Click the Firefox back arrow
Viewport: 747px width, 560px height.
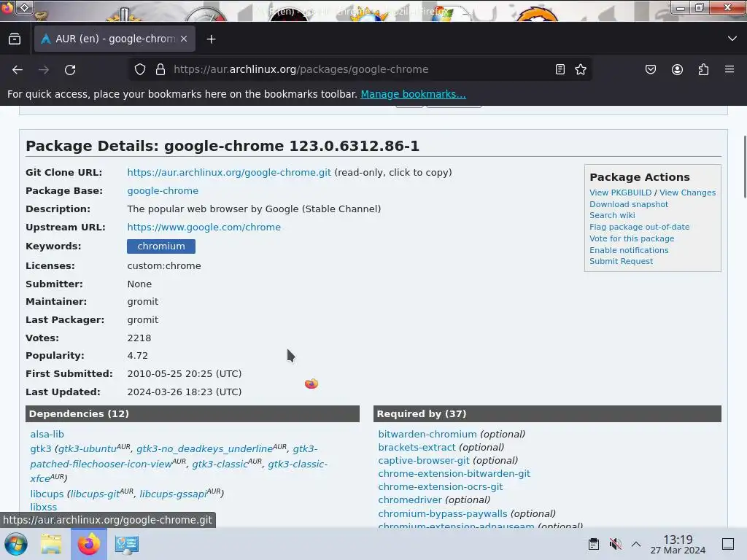[18, 69]
